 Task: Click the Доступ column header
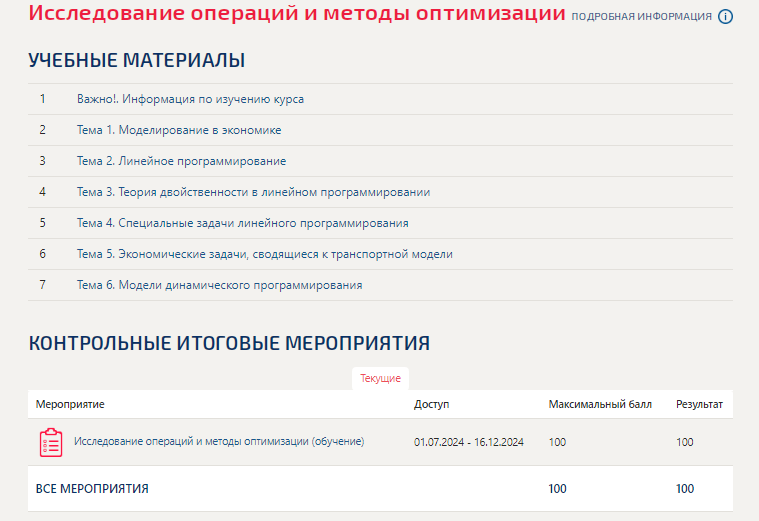(432, 404)
